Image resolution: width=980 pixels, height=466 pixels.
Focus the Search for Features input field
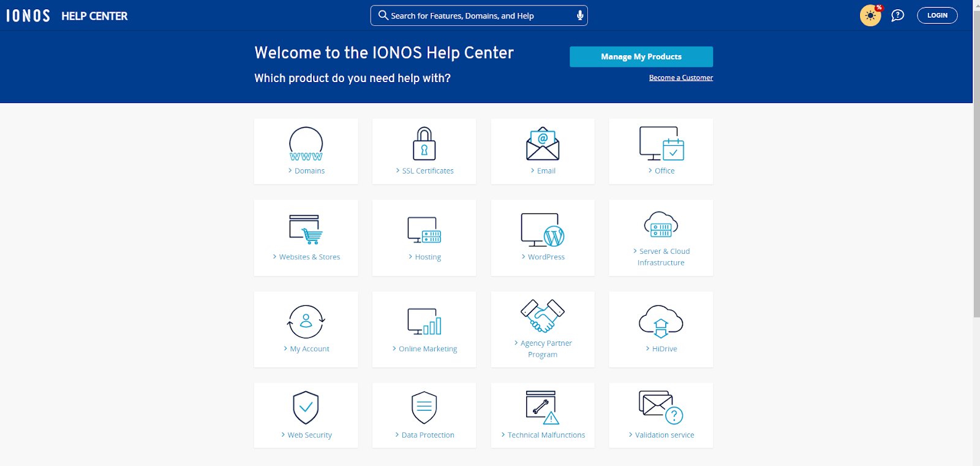(479, 15)
